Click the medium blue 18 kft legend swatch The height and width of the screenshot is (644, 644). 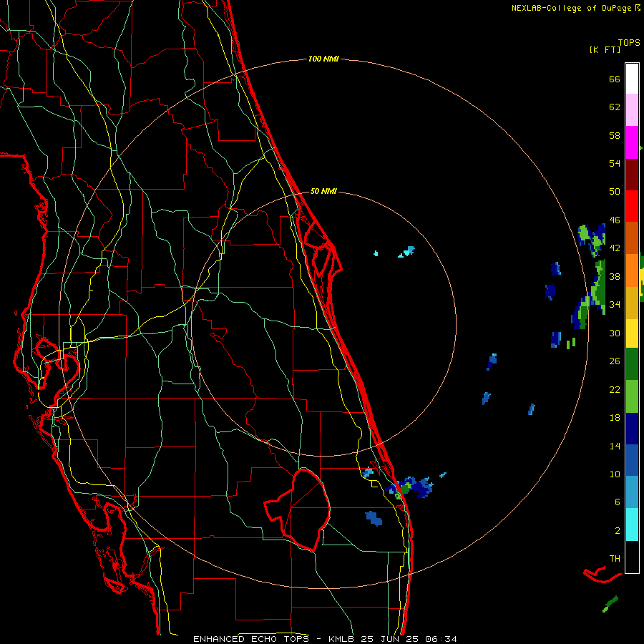click(x=632, y=460)
